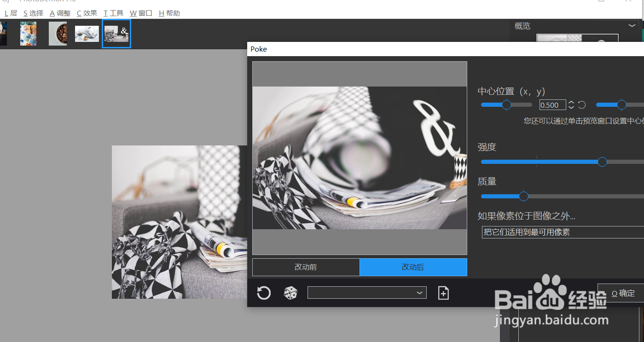Select the coffee beans image thumbnail

pyautogui.click(x=58, y=34)
